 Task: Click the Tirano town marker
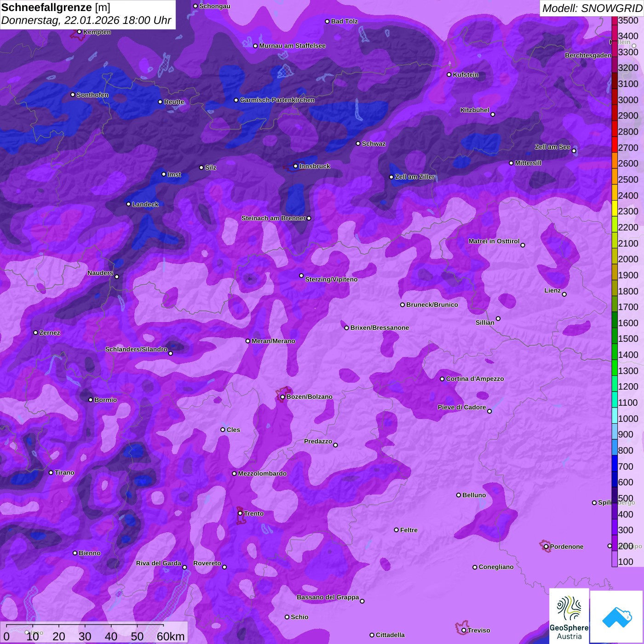point(51,472)
